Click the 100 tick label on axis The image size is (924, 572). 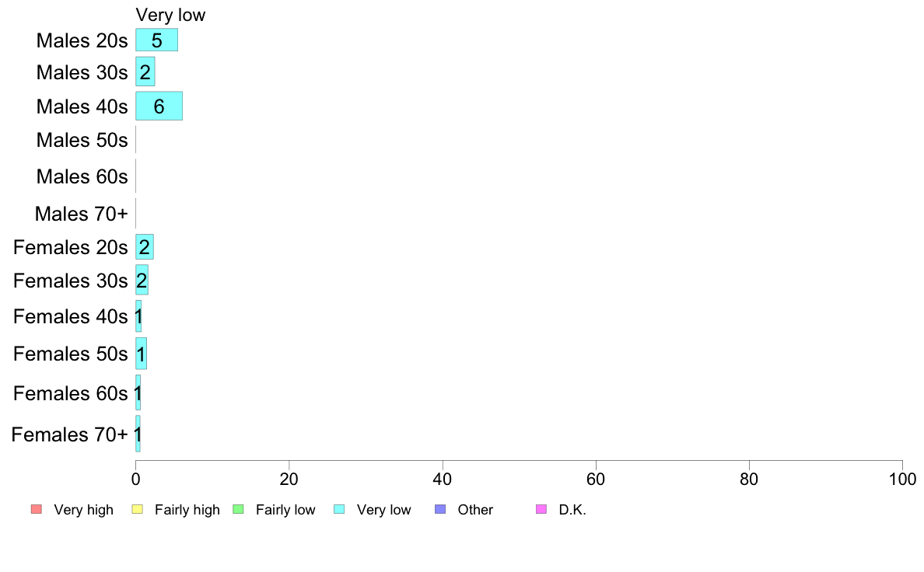[902, 479]
